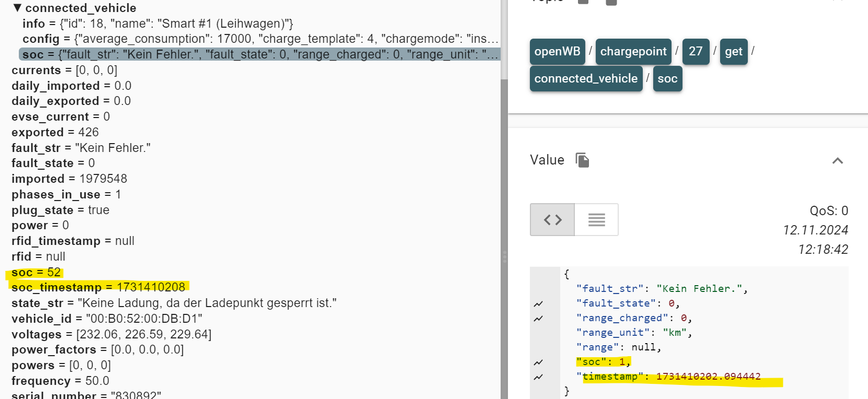Select the highlighted soc JSON tree entry
Screen dimensions: 868x399
point(259,54)
